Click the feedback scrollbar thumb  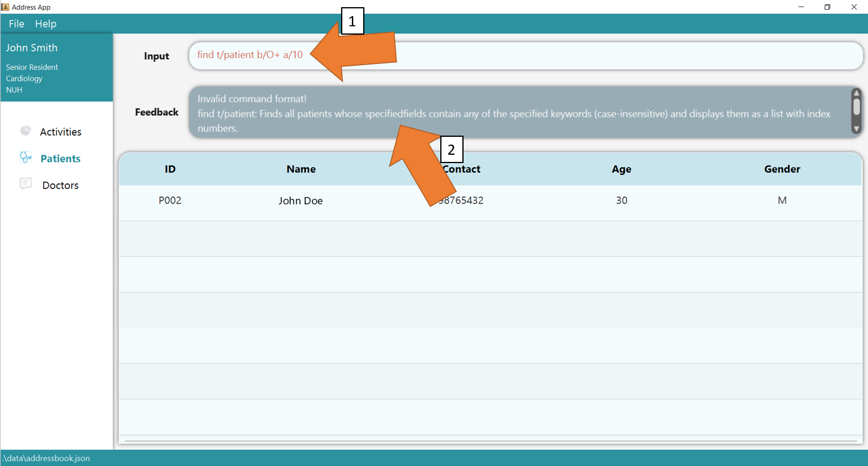[x=856, y=107]
